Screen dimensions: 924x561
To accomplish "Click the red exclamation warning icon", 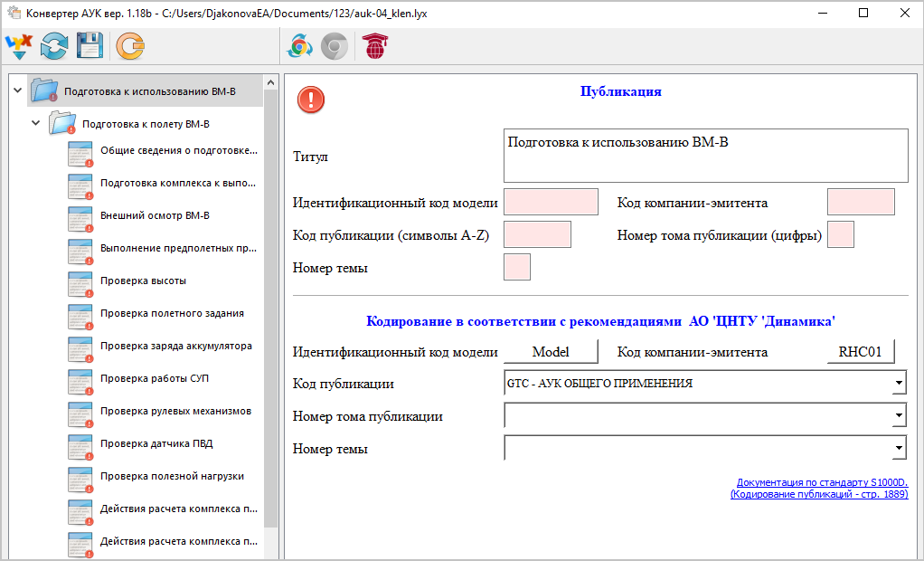I will point(310,100).
